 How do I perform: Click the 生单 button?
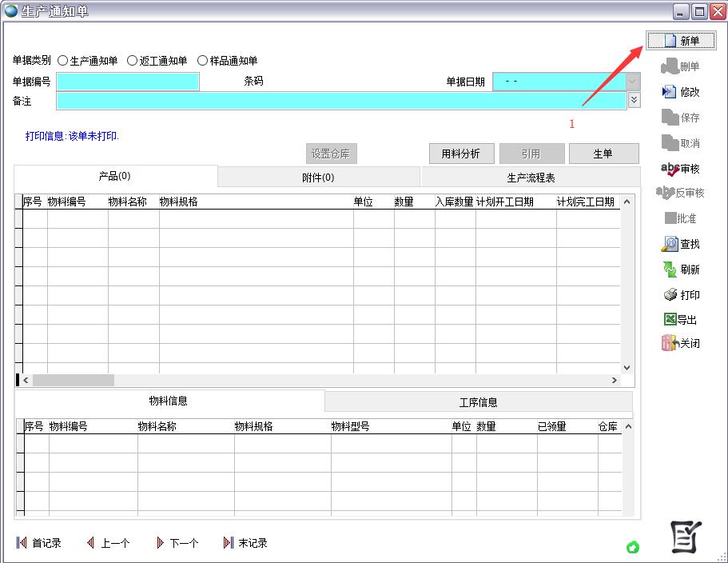point(603,154)
